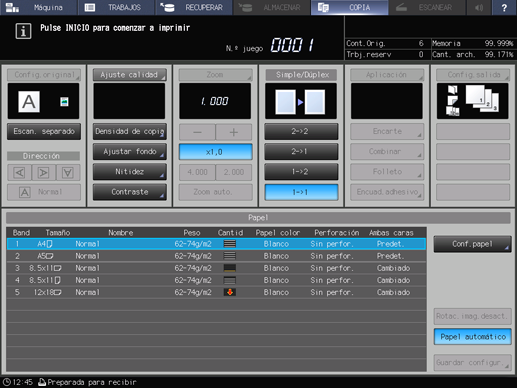Open Nitidez options

point(130,172)
